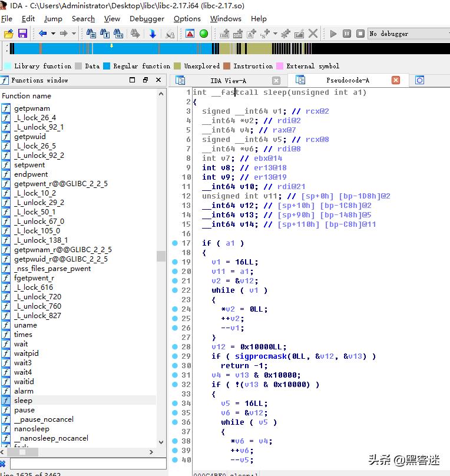Click the red warning triangle toolbar icon

click(191, 34)
